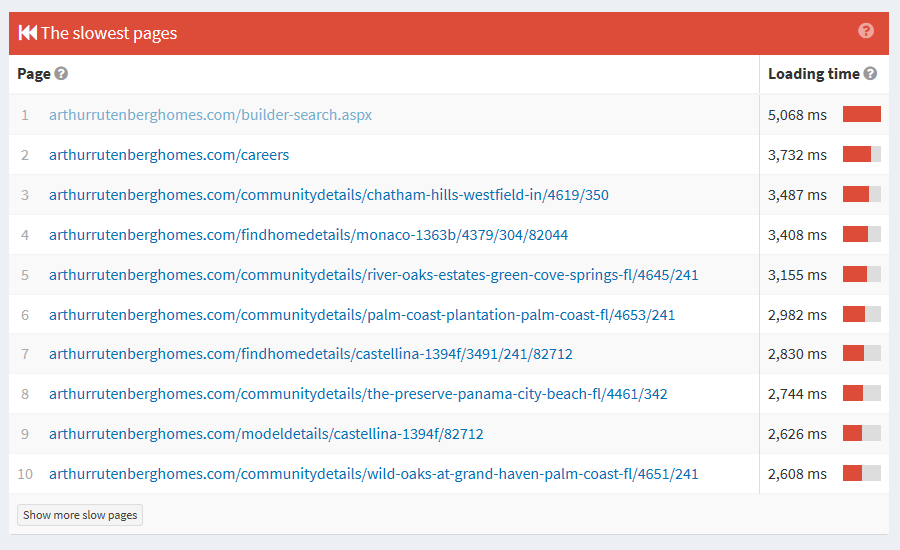Click the rewind icon before The slowest pages
900x550 pixels.
(27, 33)
